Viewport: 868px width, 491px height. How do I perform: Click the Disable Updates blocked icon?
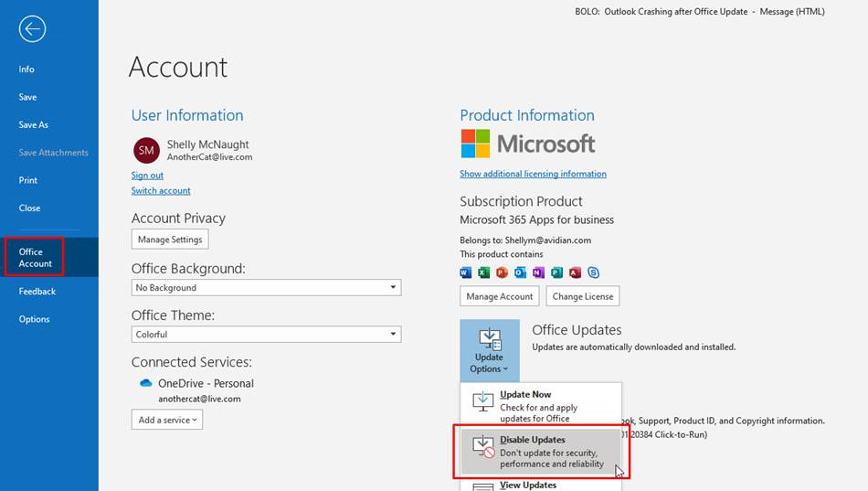483,447
